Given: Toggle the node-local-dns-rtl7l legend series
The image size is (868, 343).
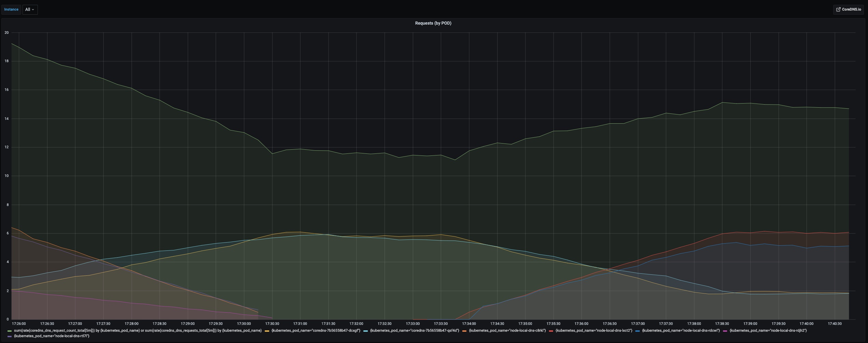Looking at the screenshot, I should click(x=52, y=336).
